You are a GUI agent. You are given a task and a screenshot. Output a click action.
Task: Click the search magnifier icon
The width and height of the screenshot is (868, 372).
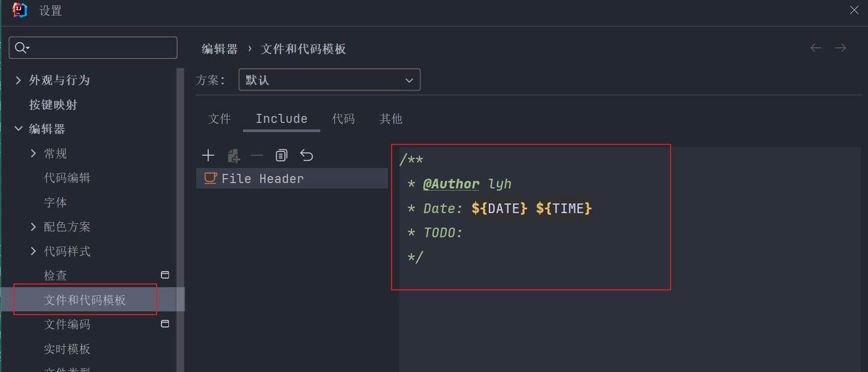point(21,48)
